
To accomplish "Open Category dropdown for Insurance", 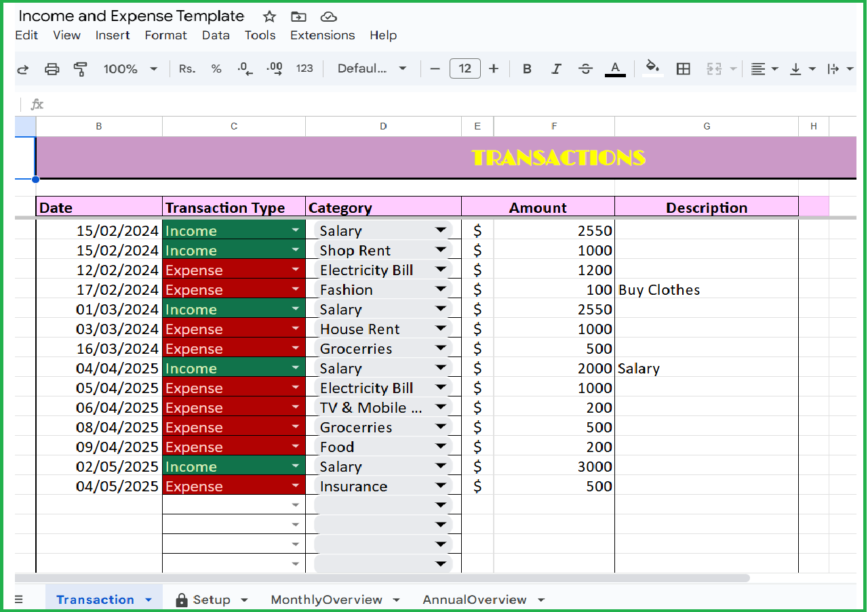I will 441,486.
